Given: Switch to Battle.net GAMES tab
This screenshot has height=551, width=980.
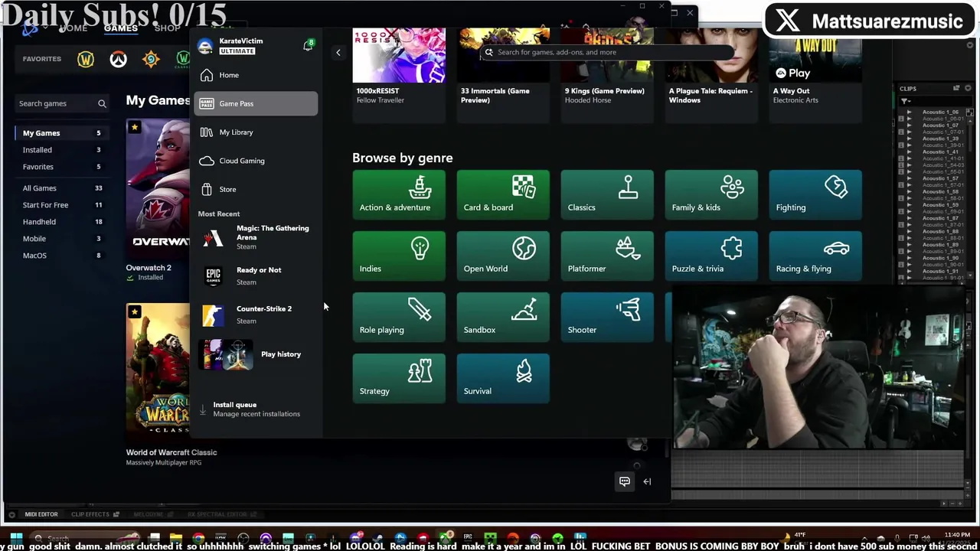Looking at the screenshot, I should (121, 28).
